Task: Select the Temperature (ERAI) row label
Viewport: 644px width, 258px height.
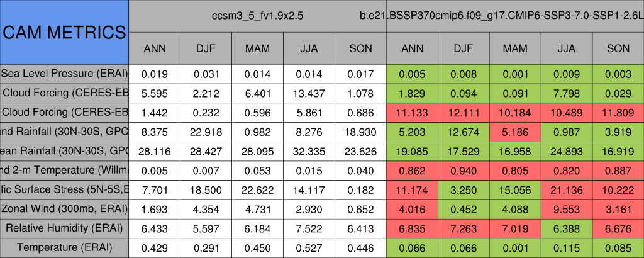Action: 64,247
